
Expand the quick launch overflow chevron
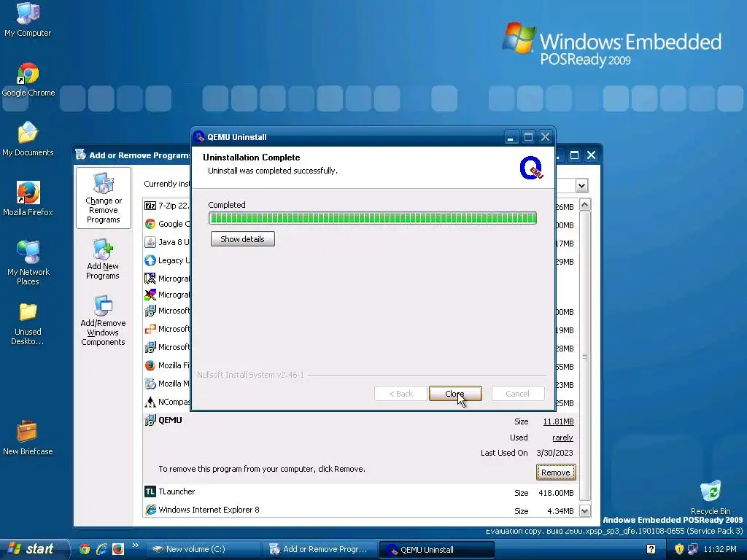coord(135,545)
